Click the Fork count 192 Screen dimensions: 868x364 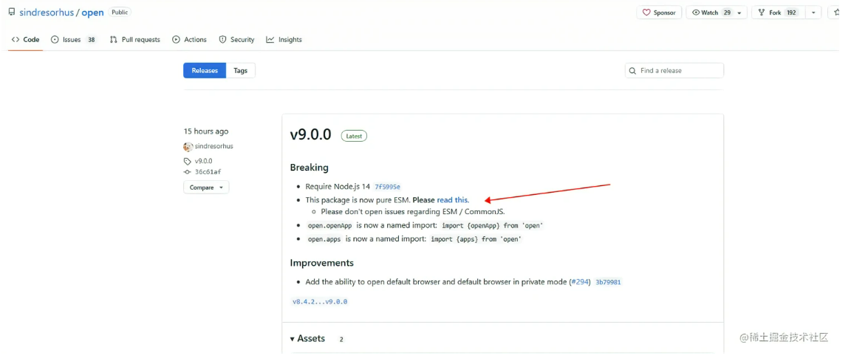tap(792, 13)
